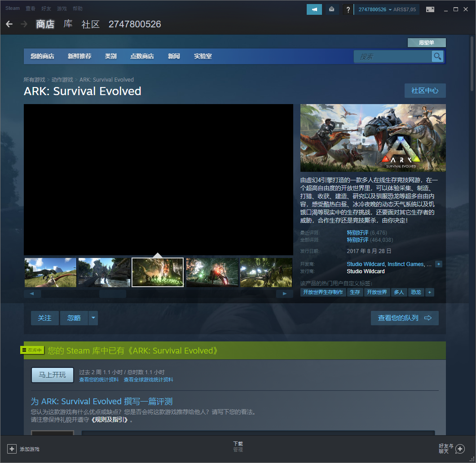Open 查看全球游戏统计资料 link

pos(149,380)
